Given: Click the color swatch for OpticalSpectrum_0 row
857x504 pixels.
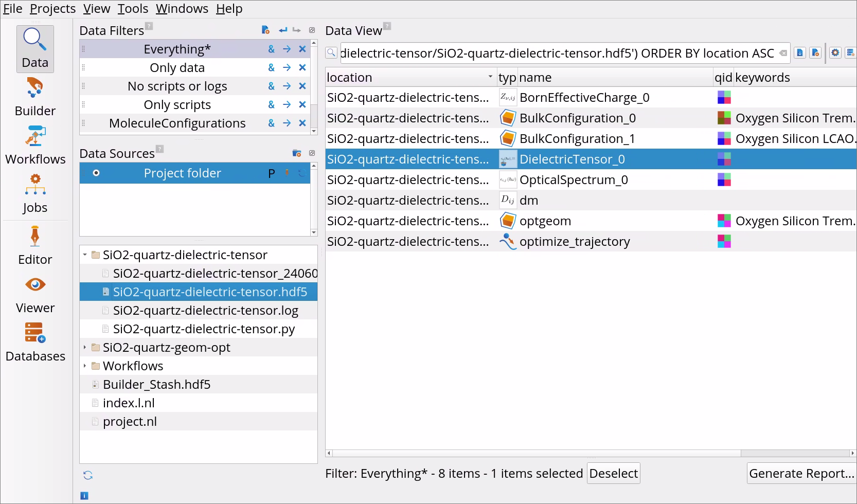Looking at the screenshot, I should pyautogui.click(x=724, y=180).
